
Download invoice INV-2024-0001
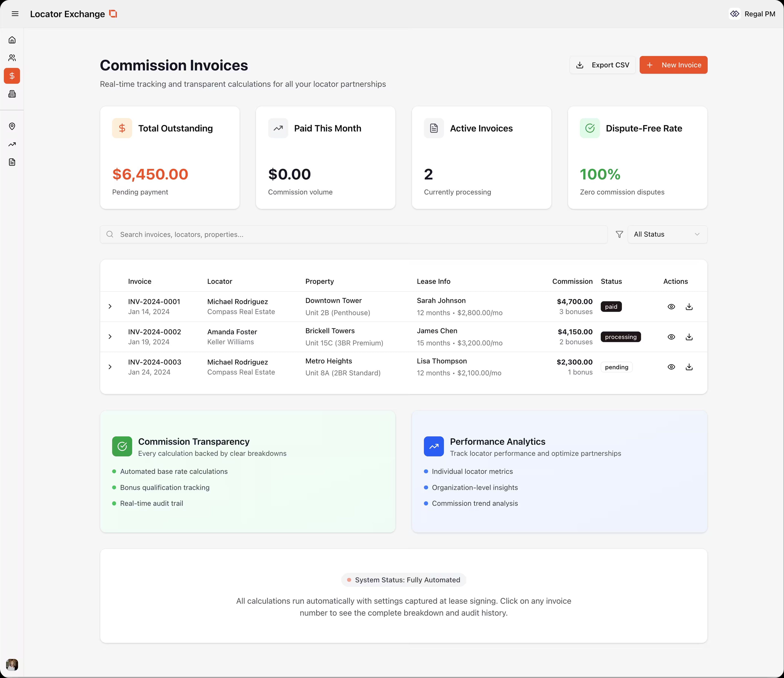tap(689, 307)
